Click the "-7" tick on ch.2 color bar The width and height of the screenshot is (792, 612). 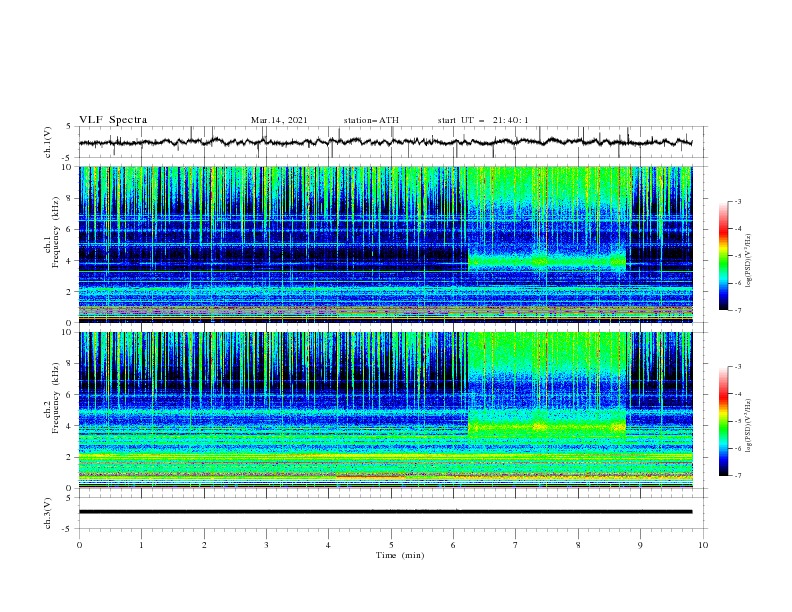[737, 476]
